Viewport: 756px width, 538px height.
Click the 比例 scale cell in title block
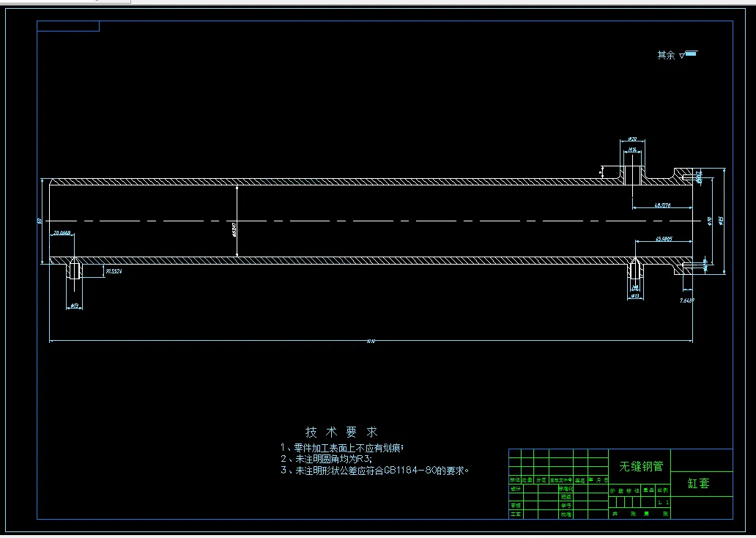pyautogui.click(x=664, y=490)
